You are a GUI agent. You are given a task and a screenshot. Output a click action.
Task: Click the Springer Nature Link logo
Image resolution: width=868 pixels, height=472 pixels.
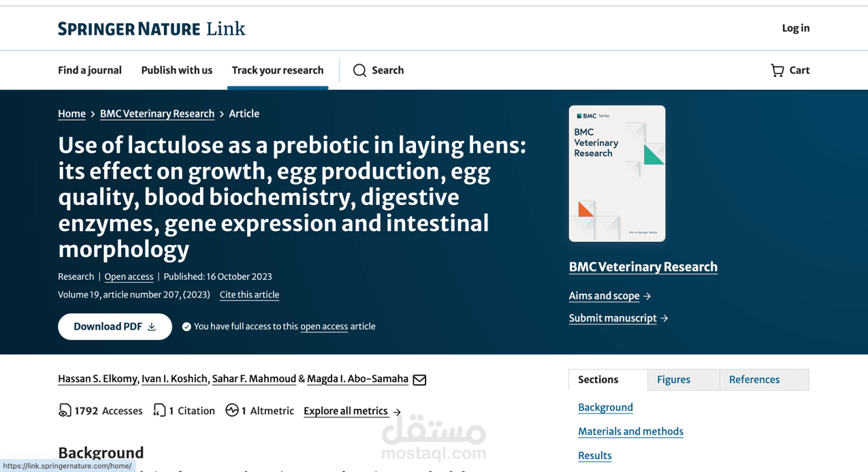151,29
